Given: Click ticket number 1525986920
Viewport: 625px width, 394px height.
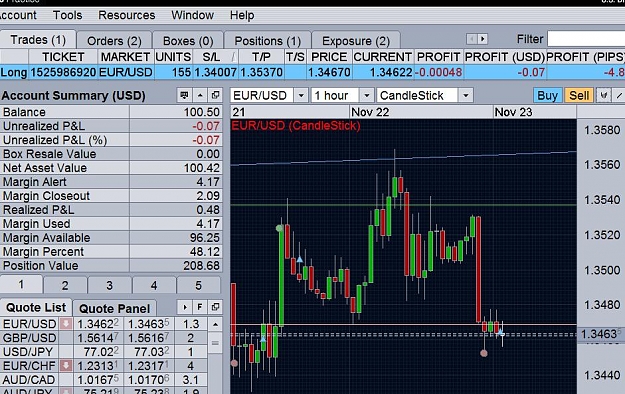Looking at the screenshot, I should tap(63, 72).
